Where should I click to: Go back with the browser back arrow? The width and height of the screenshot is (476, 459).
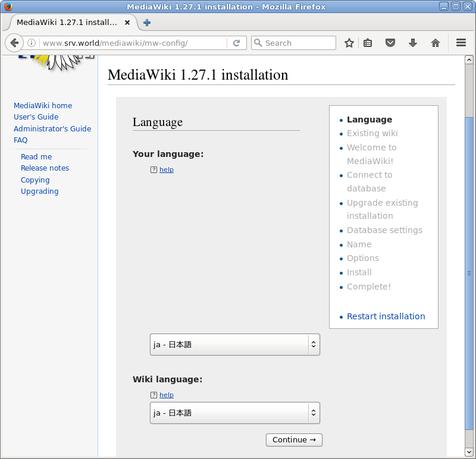pyautogui.click(x=14, y=43)
